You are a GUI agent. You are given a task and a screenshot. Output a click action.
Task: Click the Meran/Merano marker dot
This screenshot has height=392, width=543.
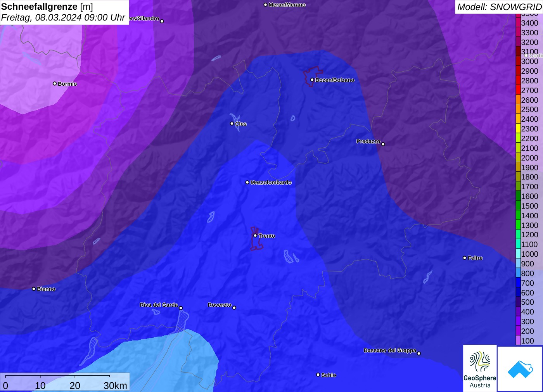pyautogui.click(x=265, y=5)
